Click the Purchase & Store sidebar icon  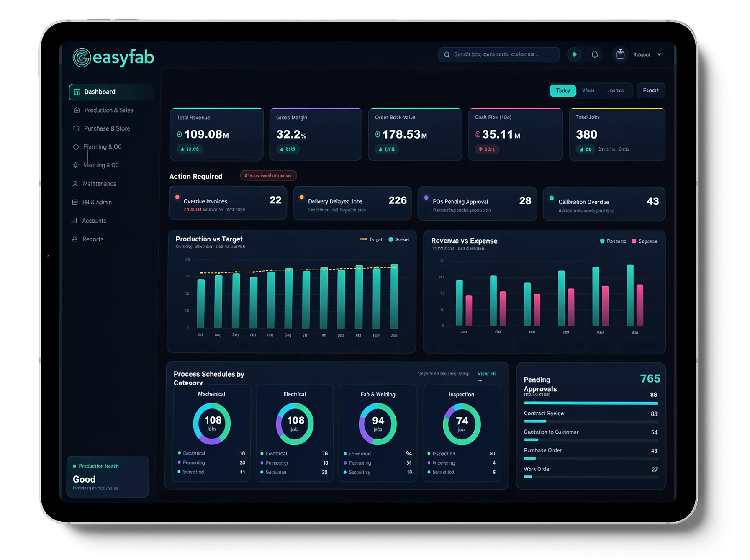tap(76, 128)
